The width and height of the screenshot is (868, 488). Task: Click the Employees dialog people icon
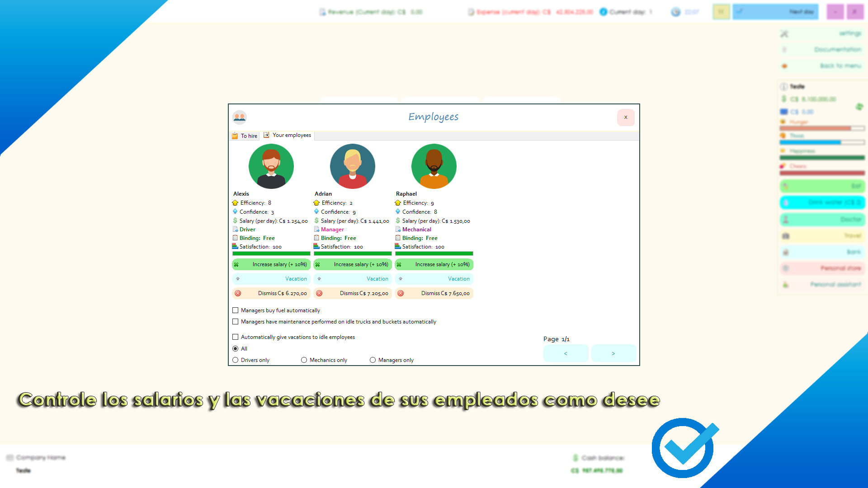coord(240,117)
